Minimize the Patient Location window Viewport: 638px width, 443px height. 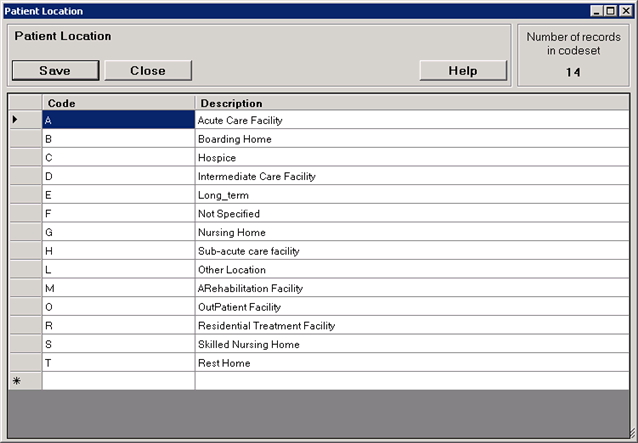[x=597, y=11]
